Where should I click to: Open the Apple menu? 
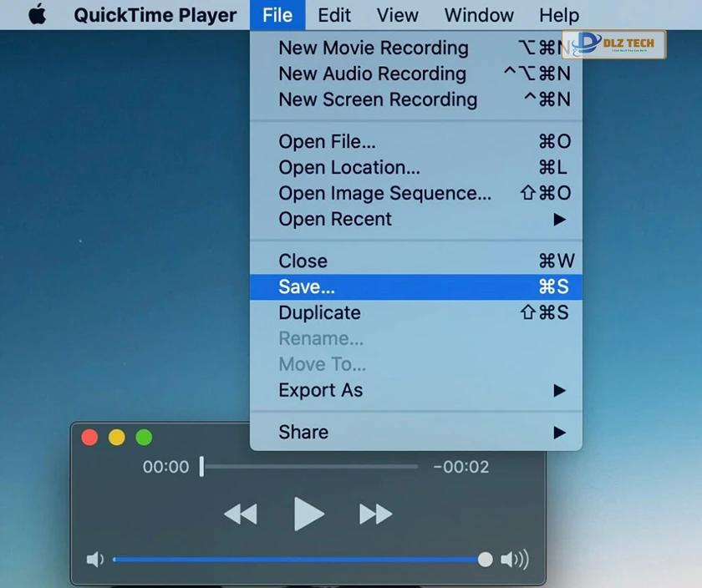tap(37, 14)
